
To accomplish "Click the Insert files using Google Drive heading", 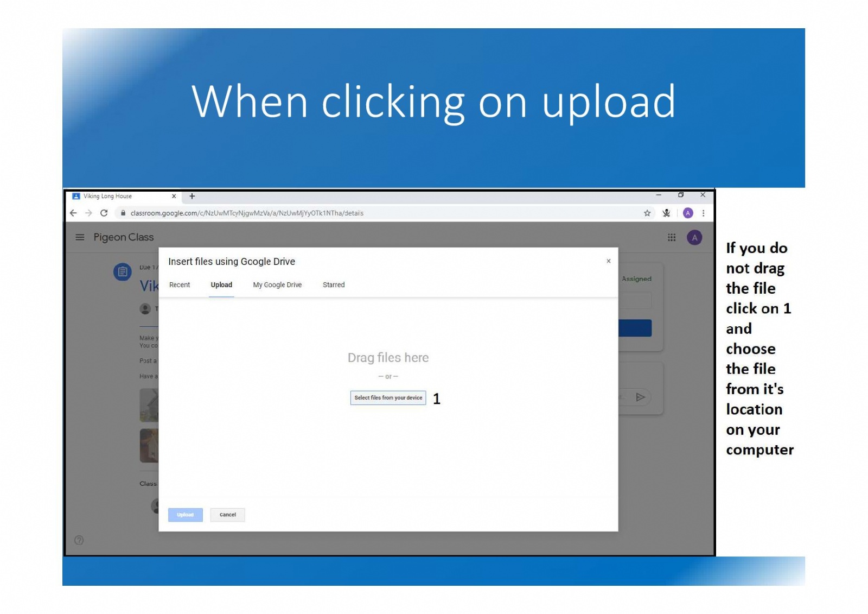I will (232, 262).
